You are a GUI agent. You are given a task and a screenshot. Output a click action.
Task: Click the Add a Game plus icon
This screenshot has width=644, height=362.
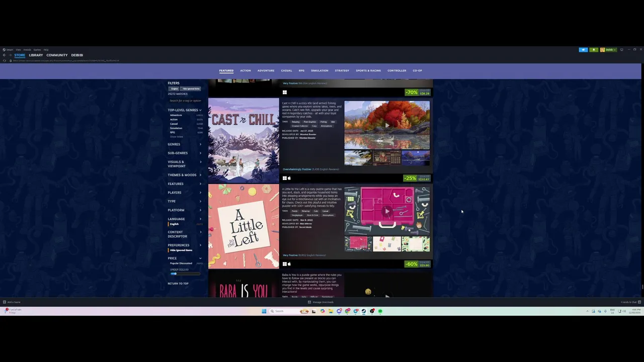pos(5,302)
